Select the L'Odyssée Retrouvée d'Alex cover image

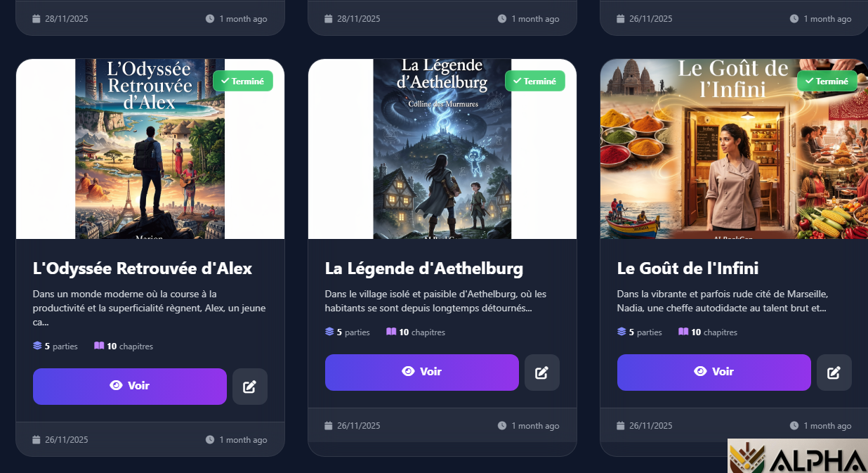pos(150,149)
